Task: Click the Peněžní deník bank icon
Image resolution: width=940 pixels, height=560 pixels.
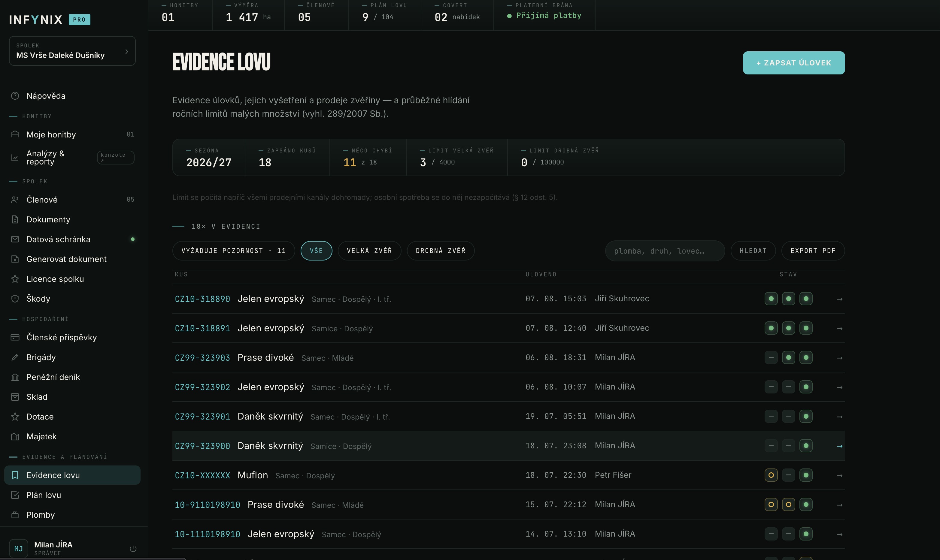Action: pos(15,377)
